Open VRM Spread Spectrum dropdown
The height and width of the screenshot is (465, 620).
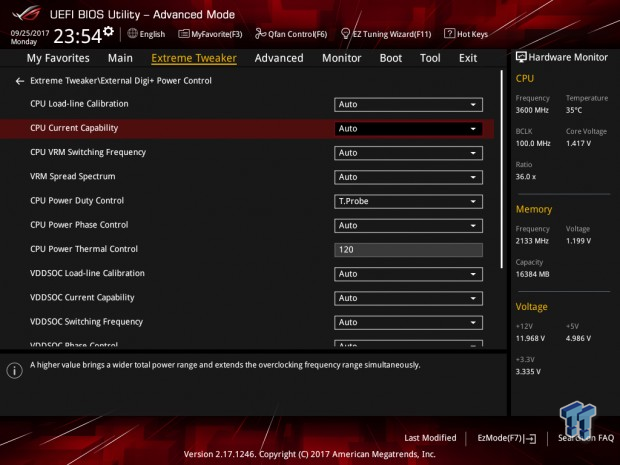pyautogui.click(x=408, y=177)
